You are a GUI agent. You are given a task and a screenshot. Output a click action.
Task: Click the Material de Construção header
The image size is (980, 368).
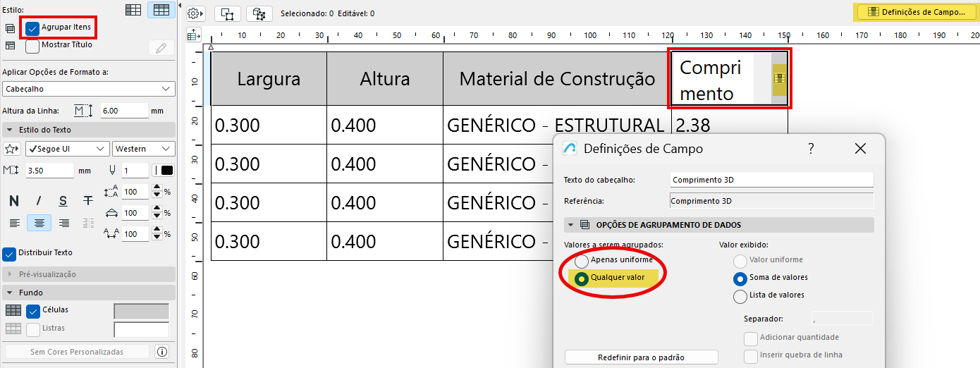557,79
